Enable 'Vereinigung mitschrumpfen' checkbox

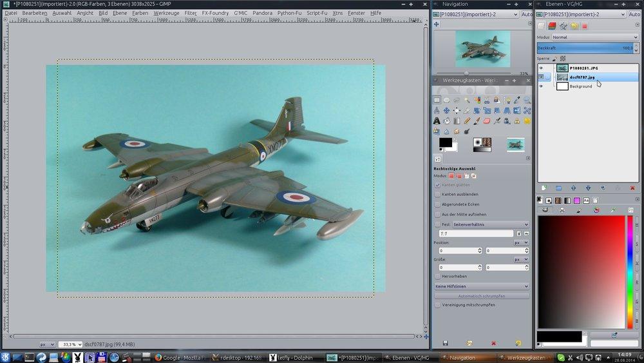pos(437,305)
